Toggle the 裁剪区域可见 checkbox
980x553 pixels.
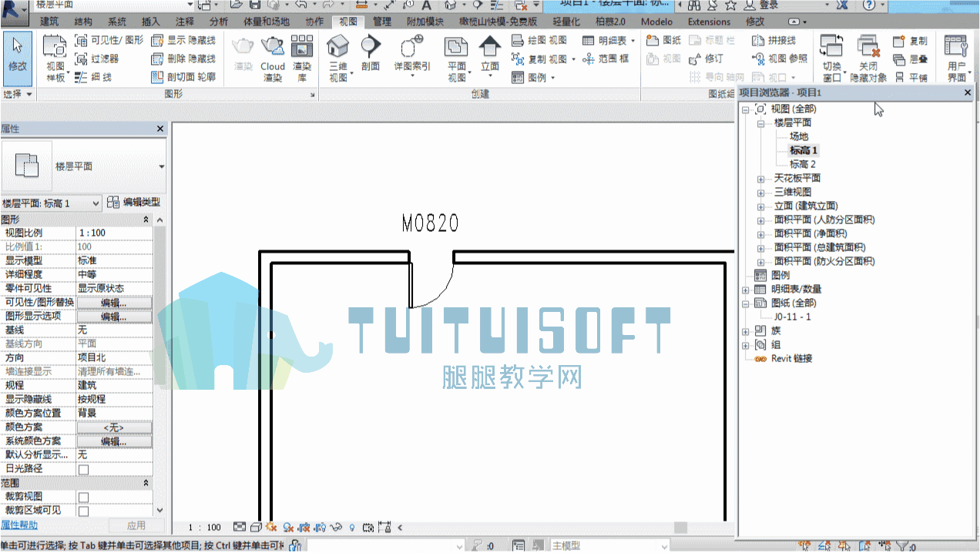(83, 511)
